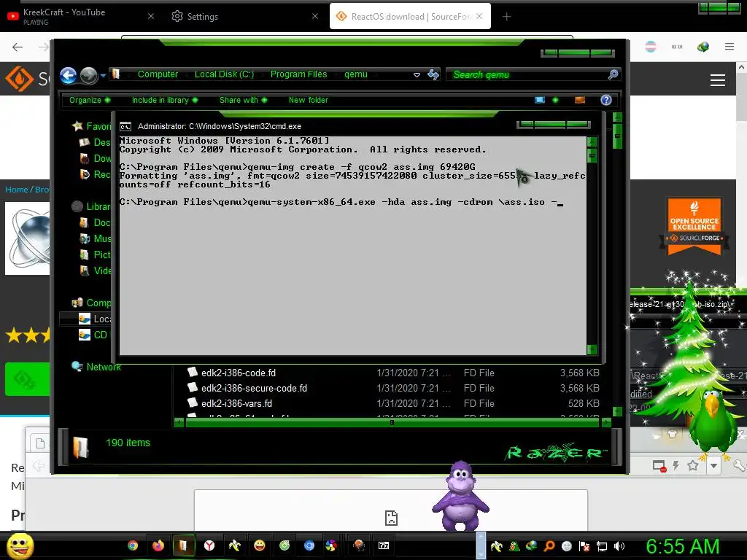Select Network in the navigation pane
Image resolution: width=747 pixels, height=560 pixels.
[96, 367]
